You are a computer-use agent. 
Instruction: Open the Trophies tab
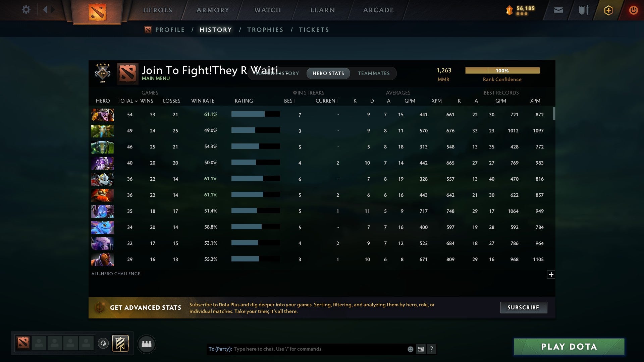pos(265,29)
